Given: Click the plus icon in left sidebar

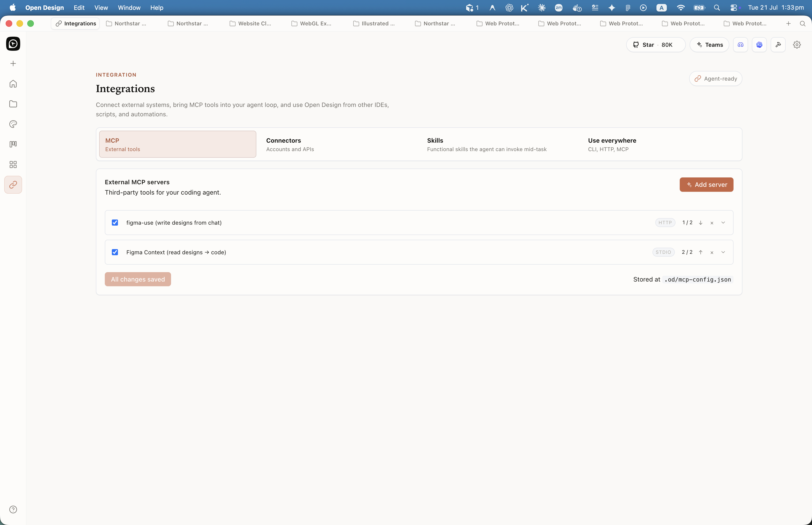Looking at the screenshot, I should 13,63.
